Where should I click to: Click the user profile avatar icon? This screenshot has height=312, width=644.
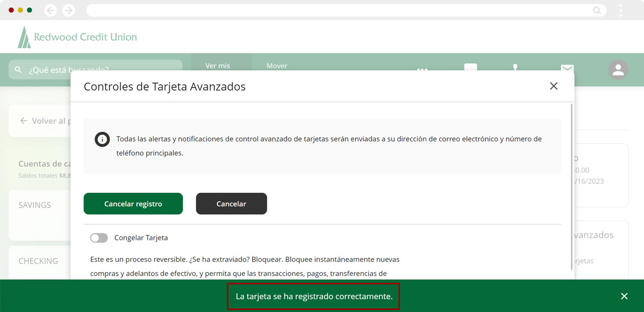pos(618,70)
